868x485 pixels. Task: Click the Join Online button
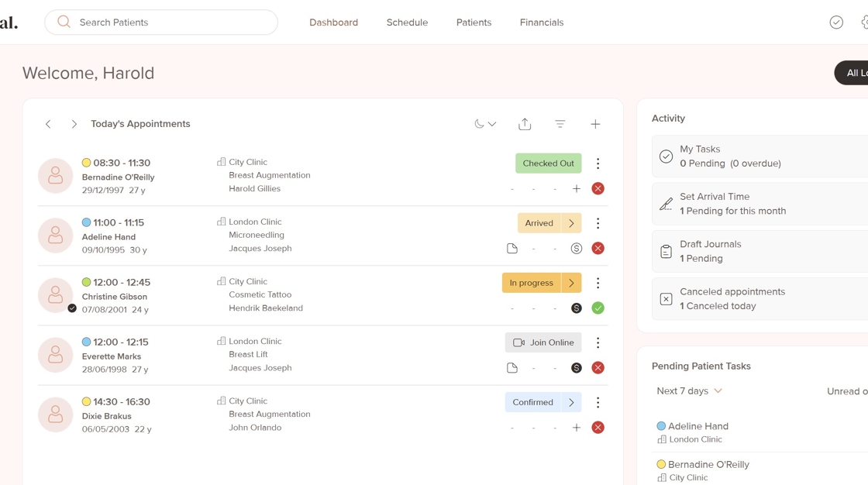tap(543, 342)
